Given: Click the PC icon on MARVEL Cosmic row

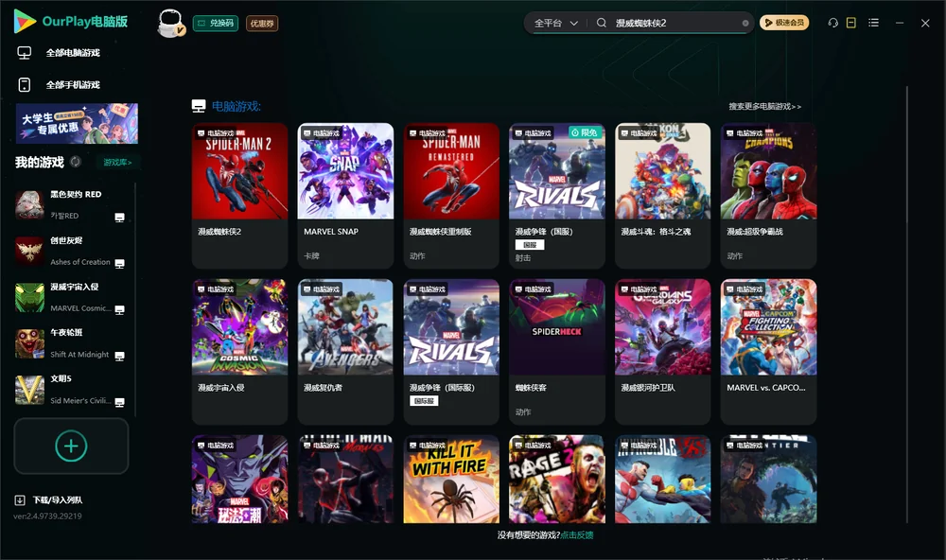Looking at the screenshot, I should [119, 309].
